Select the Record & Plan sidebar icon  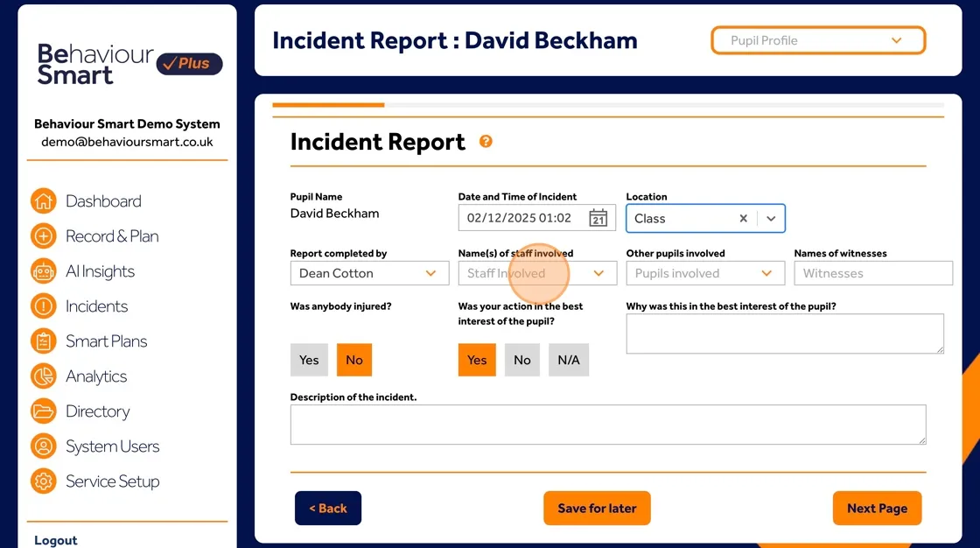pyautogui.click(x=43, y=235)
